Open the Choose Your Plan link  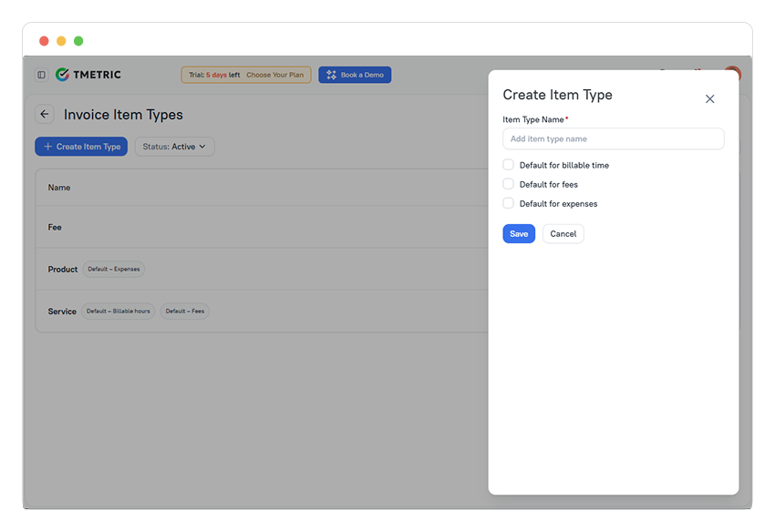(x=274, y=75)
